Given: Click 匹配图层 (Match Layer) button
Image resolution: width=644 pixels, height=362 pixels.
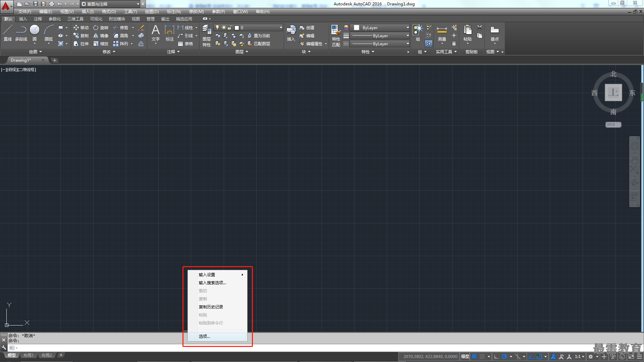Looking at the screenshot, I should [259, 44].
